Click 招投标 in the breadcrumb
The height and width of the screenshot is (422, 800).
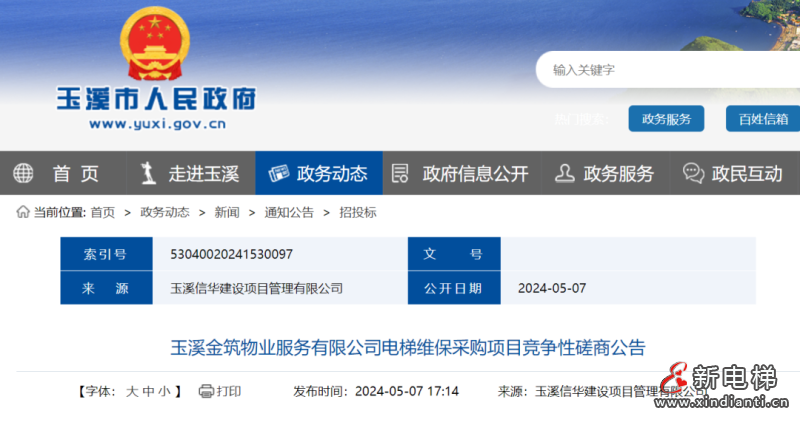[x=358, y=212]
